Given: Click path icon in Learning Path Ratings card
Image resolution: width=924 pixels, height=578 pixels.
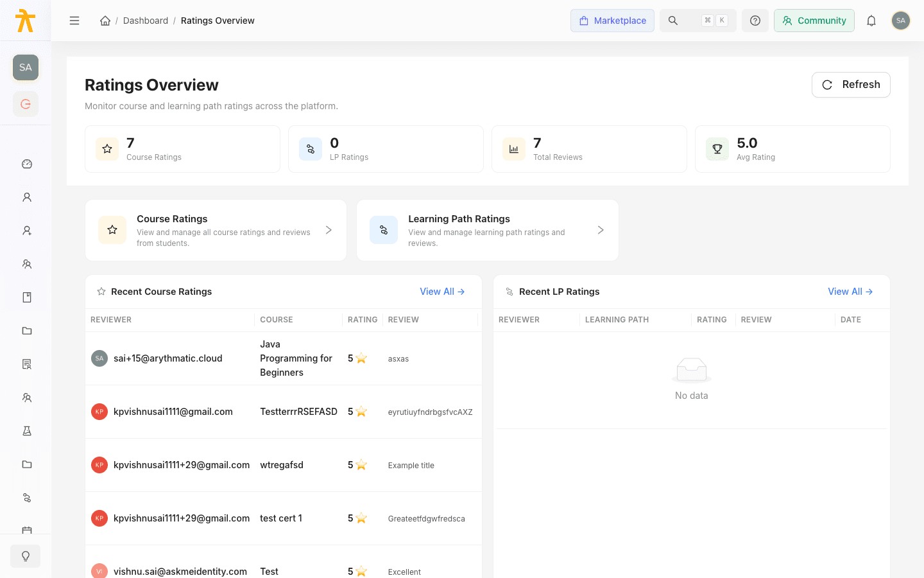Looking at the screenshot, I should (x=384, y=230).
